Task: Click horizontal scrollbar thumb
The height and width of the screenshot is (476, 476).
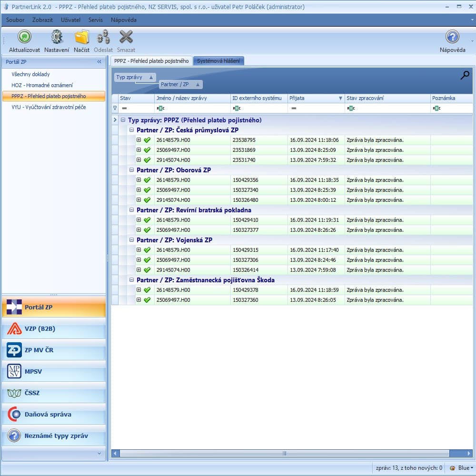Action: click(x=285, y=454)
